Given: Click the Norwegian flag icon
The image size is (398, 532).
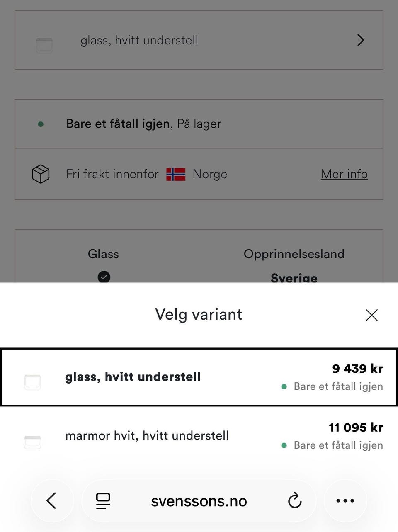Looking at the screenshot, I should (176, 174).
